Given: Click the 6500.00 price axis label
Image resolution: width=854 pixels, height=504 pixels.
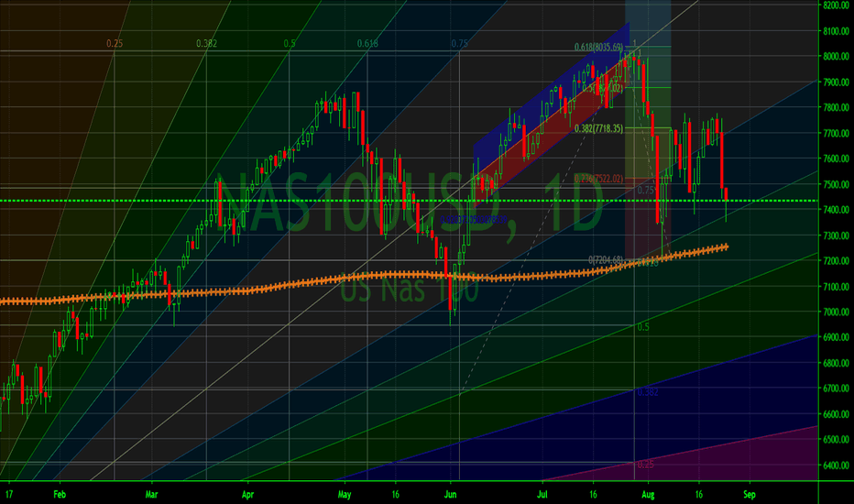Looking at the screenshot, I should point(836,439).
